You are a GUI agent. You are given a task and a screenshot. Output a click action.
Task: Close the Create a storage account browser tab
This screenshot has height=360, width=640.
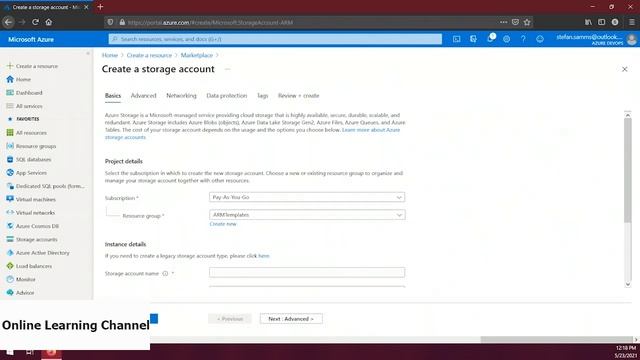point(86,7)
